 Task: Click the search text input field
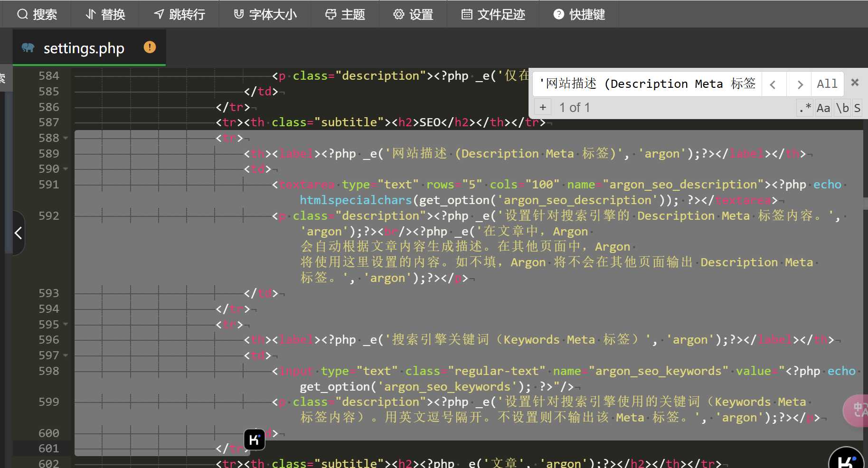pos(647,84)
